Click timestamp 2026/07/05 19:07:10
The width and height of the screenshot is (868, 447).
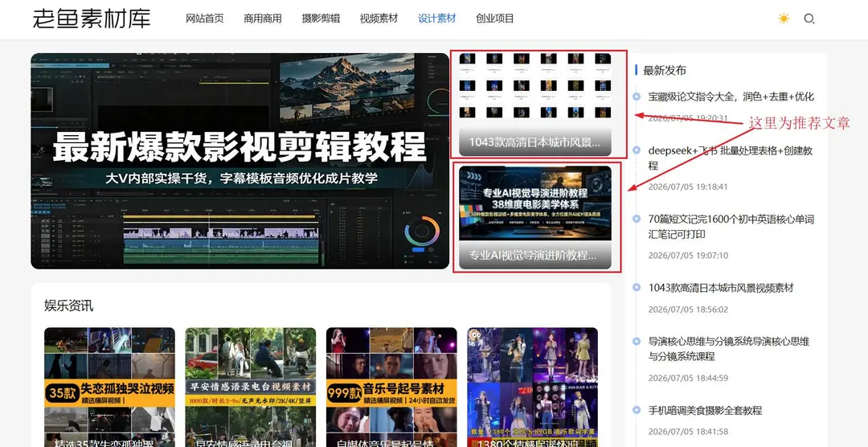[x=688, y=256]
